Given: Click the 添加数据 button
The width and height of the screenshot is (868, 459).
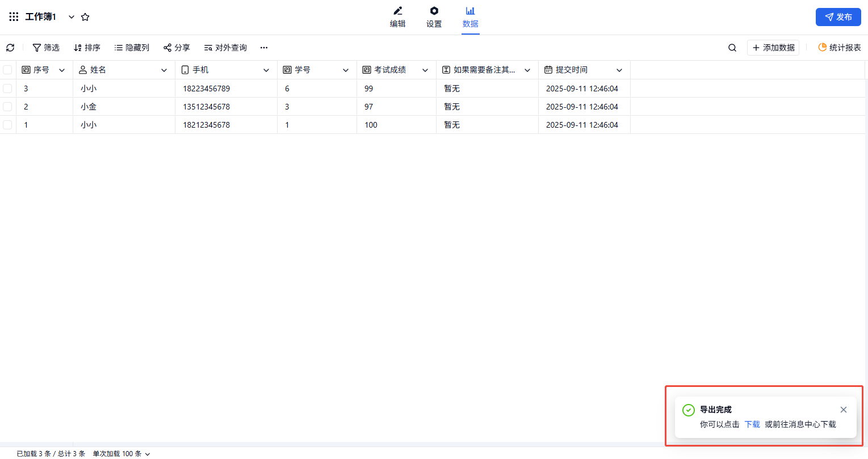Looking at the screenshot, I should [x=773, y=48].
